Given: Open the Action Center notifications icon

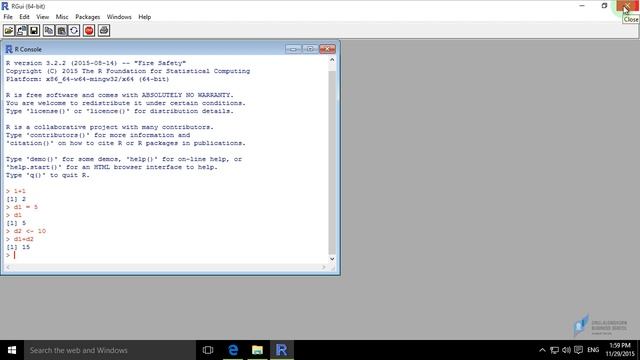Looking at the screenshot, I should coord(578,350).
